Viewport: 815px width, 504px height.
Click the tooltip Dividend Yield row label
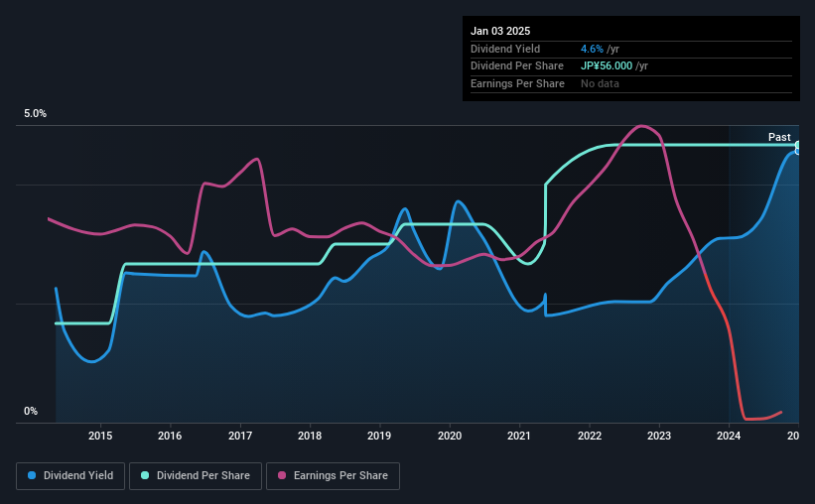tap(505, 49)
